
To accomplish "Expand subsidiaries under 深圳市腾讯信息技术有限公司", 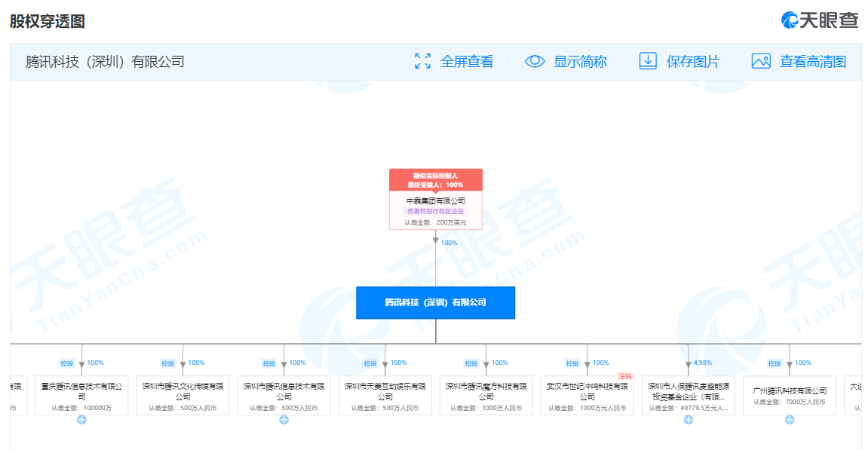I will (284, 420).
